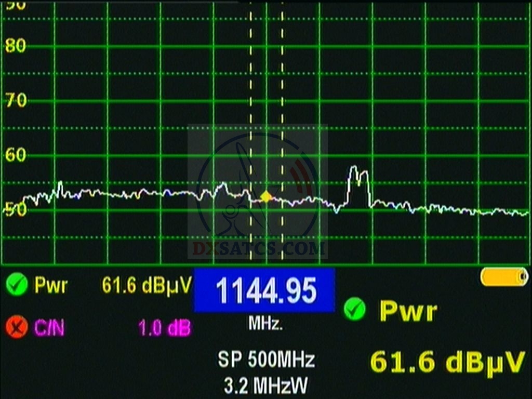Select the 3.2 MHzW bandwidth setting
532x399 pixels.
pos(266,385)
